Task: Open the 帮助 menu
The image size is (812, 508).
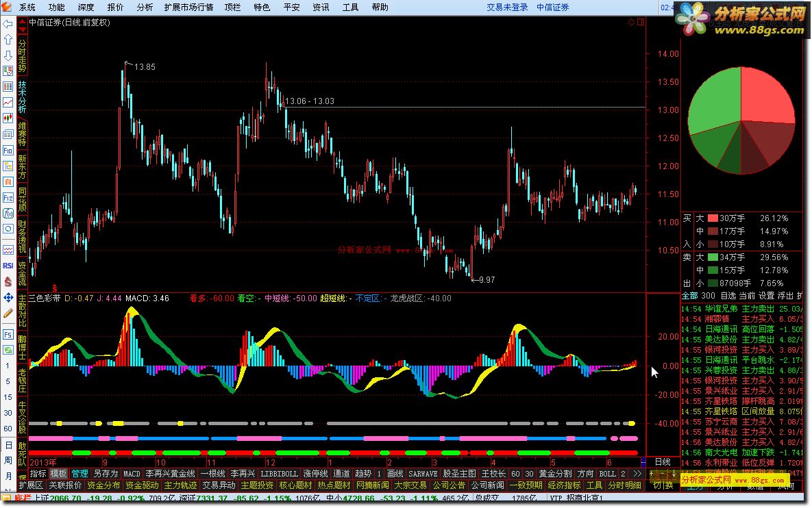Action: tap(380, 8)
